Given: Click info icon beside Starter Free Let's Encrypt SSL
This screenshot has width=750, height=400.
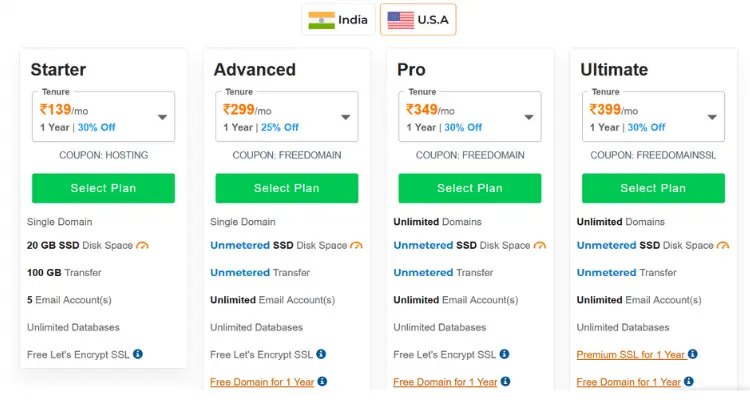Looking at the screenshot, I should tap(138, 354).
